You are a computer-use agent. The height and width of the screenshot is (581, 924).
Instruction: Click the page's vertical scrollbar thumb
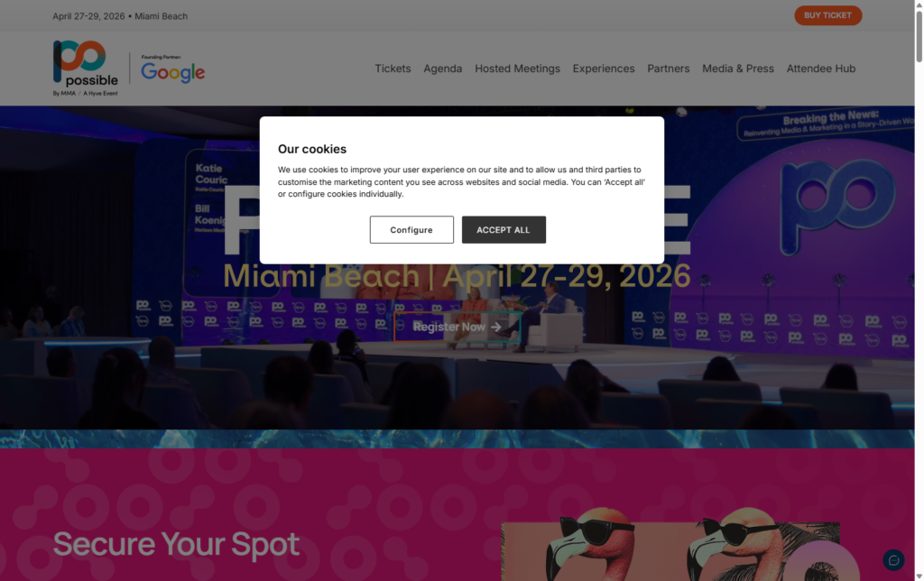click(x=918, y=36)
